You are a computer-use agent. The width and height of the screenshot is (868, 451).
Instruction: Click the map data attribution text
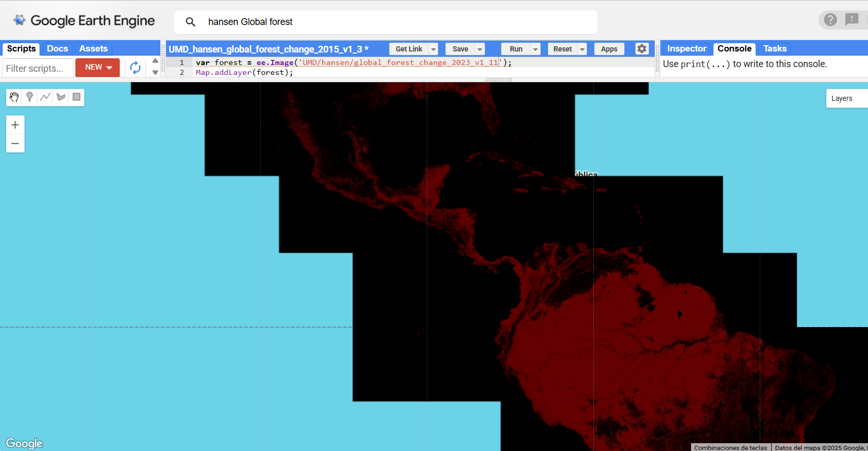(x=820, y=447)
